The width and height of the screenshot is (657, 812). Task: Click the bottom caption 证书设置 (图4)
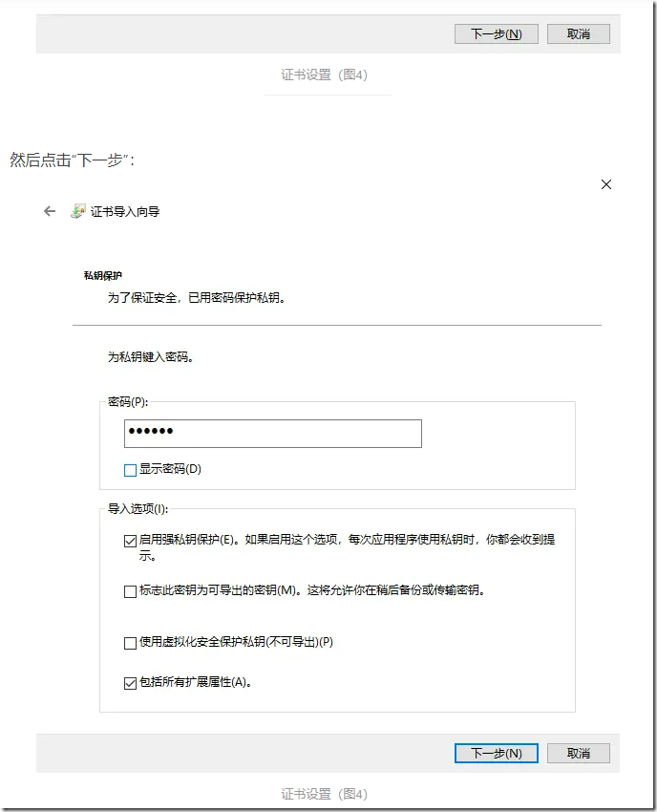(324, 794)
